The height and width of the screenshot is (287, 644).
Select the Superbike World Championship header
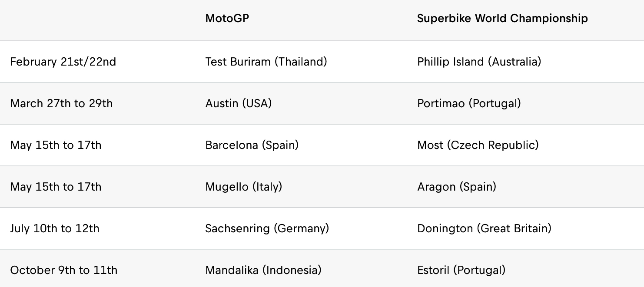coord(502,19)
